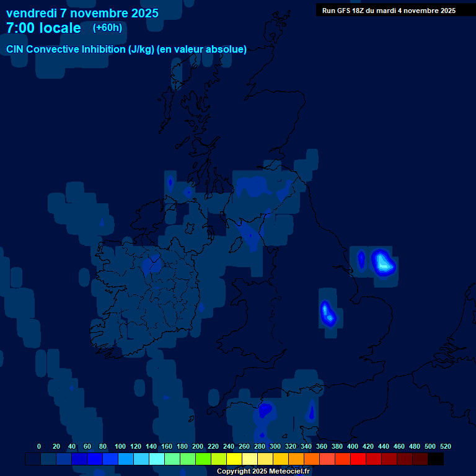Click the cyan-cored CIN blob over the North Sea
This screenshot has height=476, width=476.
pos(383,262)
